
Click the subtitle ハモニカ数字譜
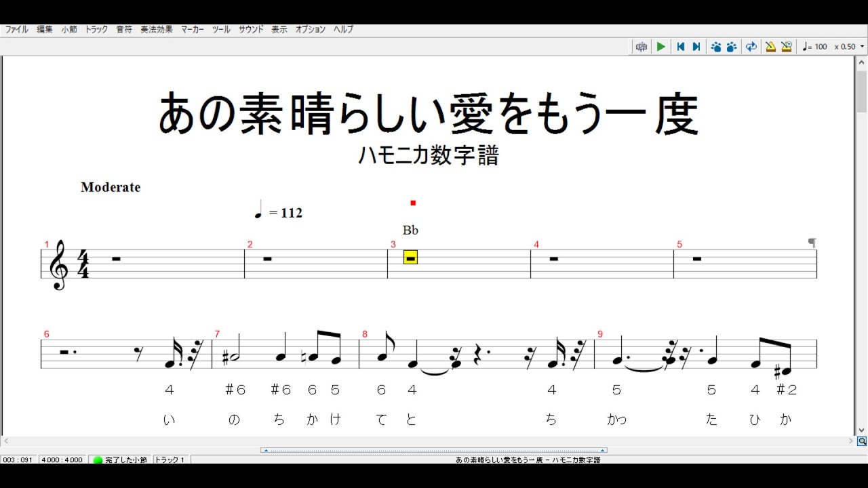[429, 155]
